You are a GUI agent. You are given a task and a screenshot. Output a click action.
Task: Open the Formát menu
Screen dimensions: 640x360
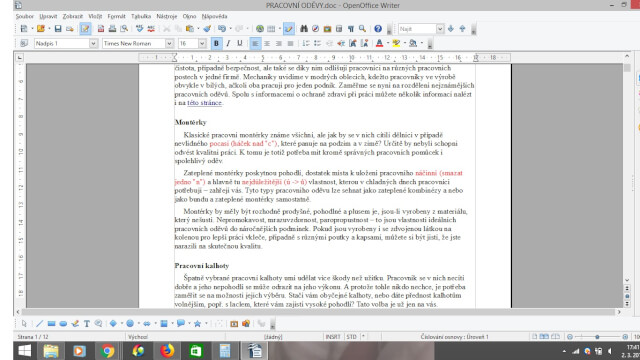pos(116,16)
